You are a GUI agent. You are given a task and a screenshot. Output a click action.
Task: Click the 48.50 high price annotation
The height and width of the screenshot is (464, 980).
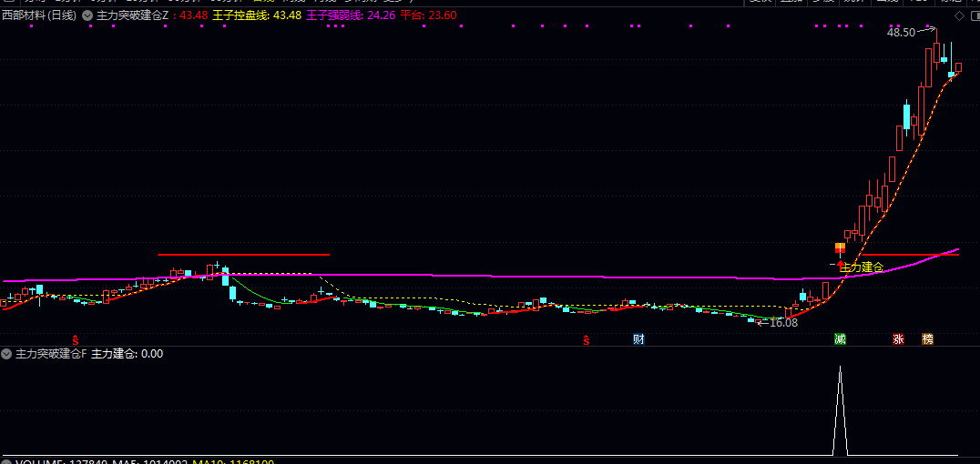pos(901,32)
